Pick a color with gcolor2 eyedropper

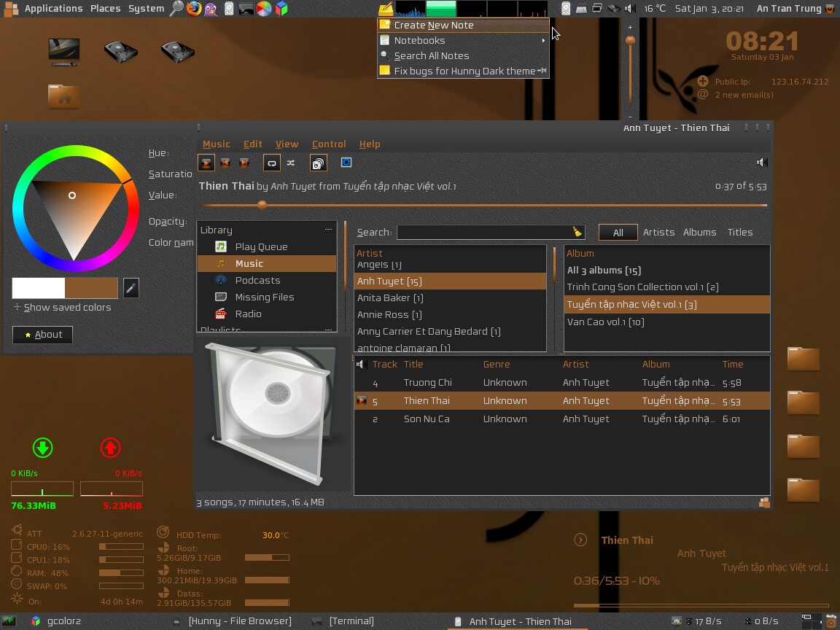[x=131, y=288]
